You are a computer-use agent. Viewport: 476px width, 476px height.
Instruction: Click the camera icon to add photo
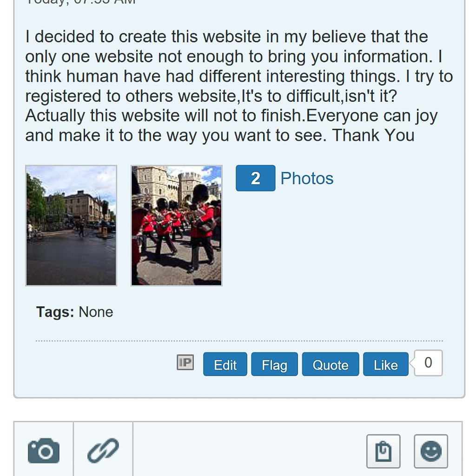coord(44,451)
